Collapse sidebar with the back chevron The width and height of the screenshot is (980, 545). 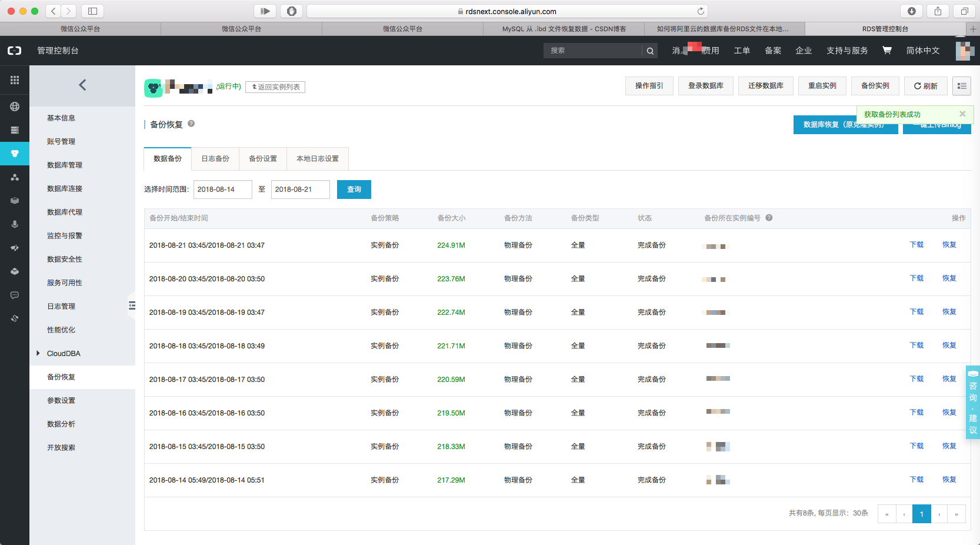coord(82,85)
